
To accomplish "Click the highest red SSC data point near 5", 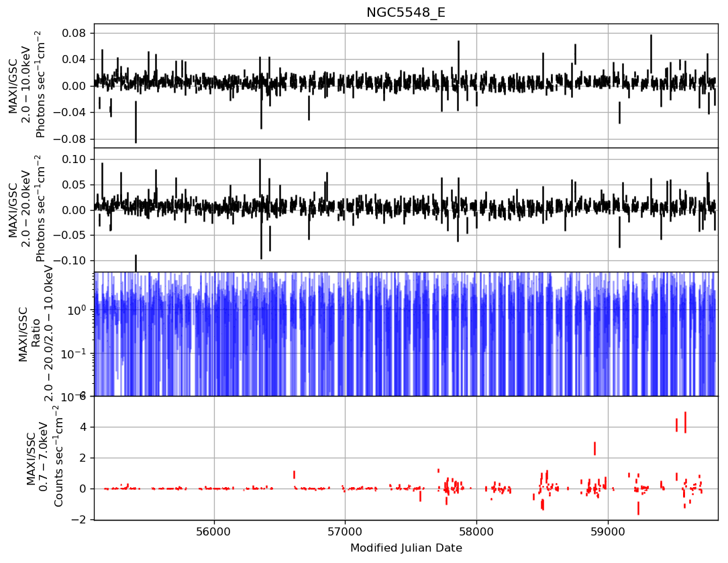I will tap(685, 422).
